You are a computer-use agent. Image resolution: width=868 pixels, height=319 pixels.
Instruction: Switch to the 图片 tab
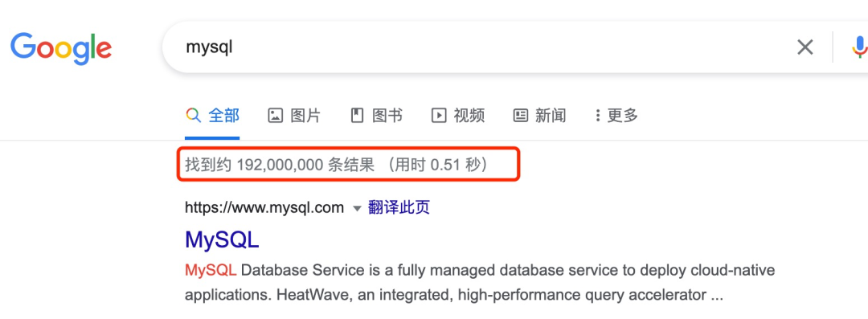[305, 115]
